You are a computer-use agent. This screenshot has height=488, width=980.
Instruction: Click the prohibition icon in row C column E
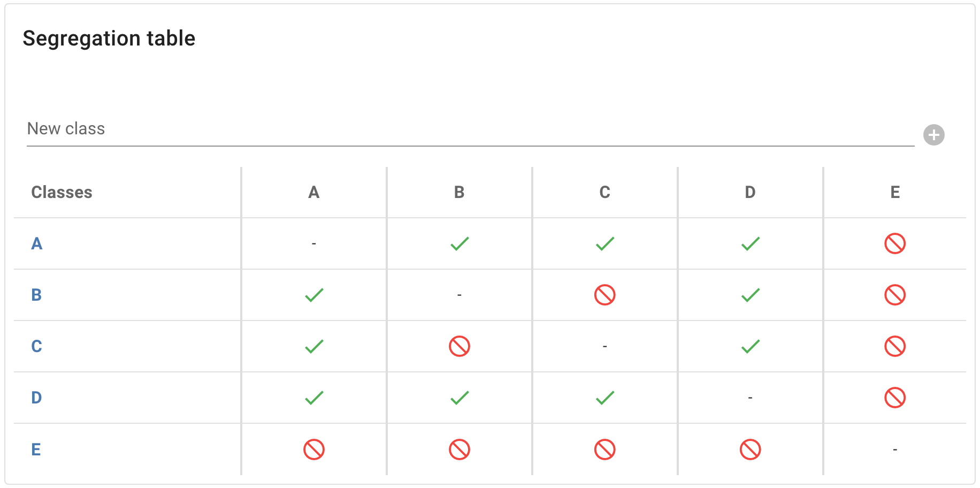click(895, 346)
